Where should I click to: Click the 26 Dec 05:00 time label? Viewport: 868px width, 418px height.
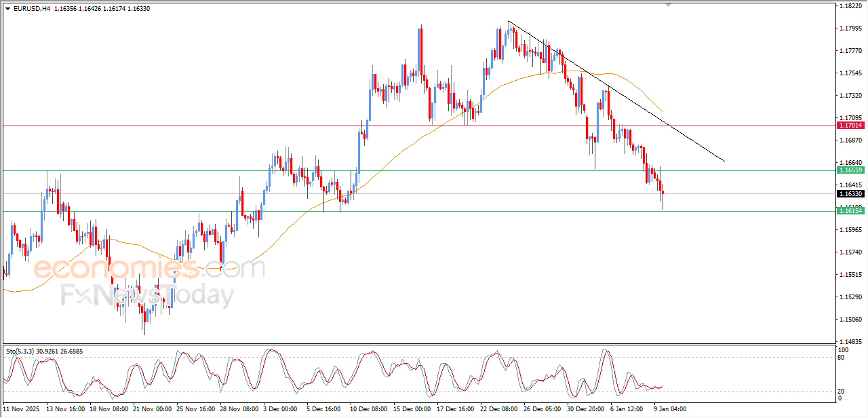(542, 409)
